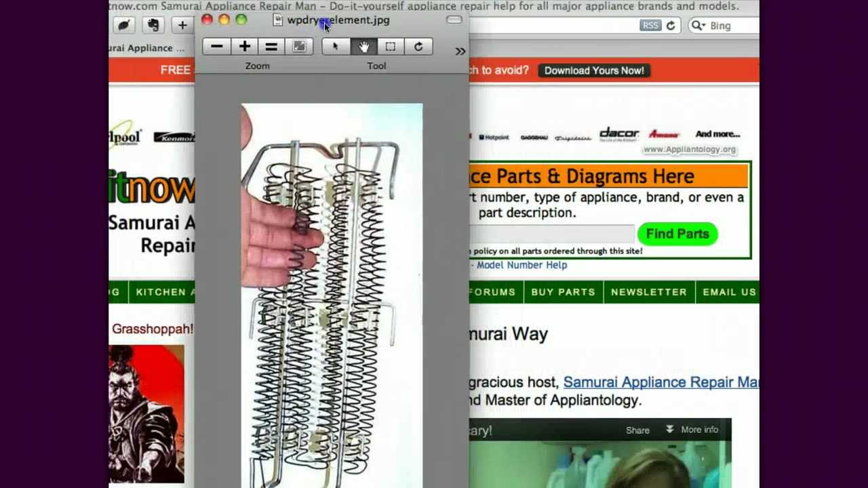Click the wpdryerelement.jpg window title text
Screen dimensions: 868x488
coord(338,20)
